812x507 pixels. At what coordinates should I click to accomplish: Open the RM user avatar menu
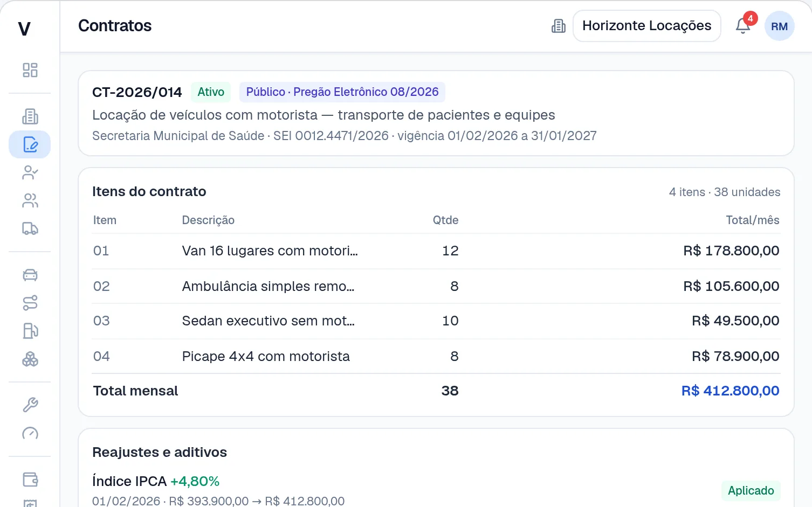point(779,26)
